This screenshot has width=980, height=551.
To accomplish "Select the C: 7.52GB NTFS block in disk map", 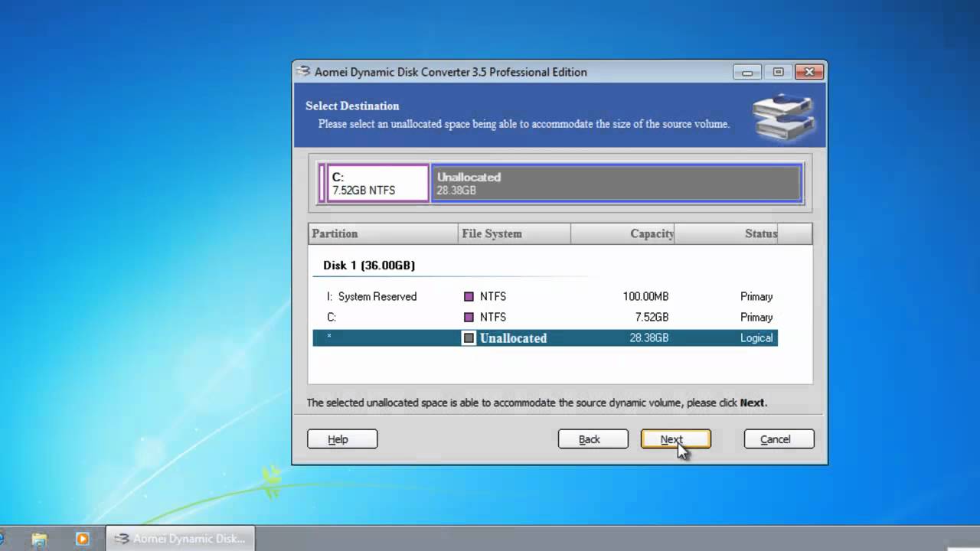I will (377, 184).
